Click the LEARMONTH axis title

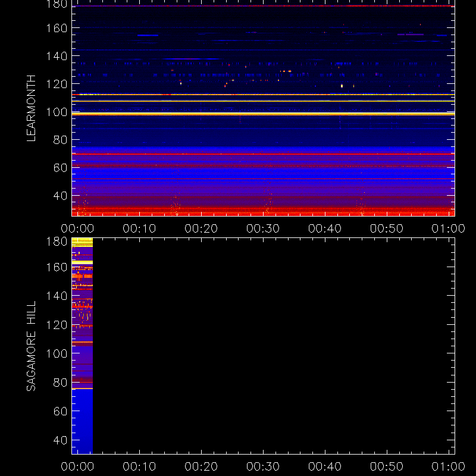[31, 108]
